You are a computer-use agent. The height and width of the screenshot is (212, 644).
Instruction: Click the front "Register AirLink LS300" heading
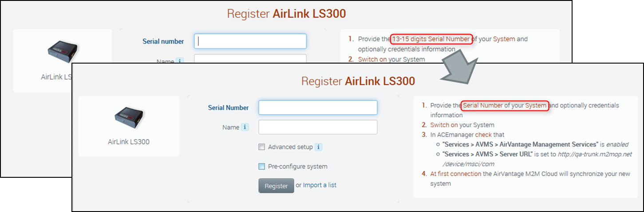pos(358,81)
